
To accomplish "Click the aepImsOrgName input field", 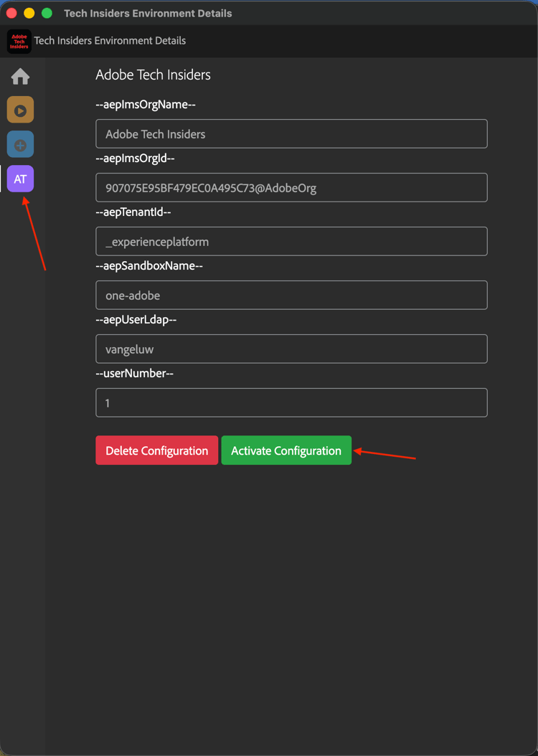I will pyautogui.click(x=292, y=133).
